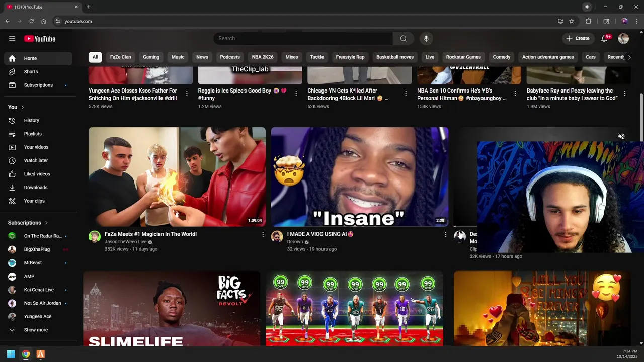644x362 pixels.
Task: Select the Freestyle Rap chip
Action: (x=350, y=57)
